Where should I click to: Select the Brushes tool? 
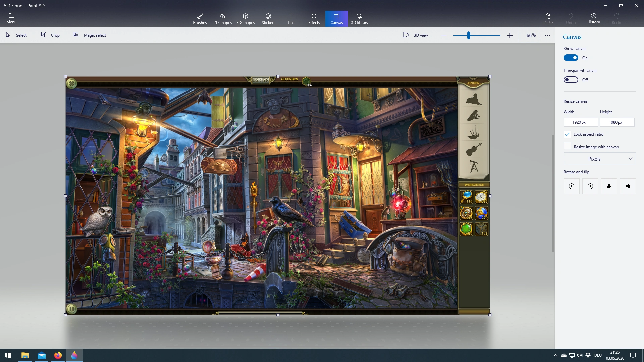pyautogui.click(x=200, y=19)
